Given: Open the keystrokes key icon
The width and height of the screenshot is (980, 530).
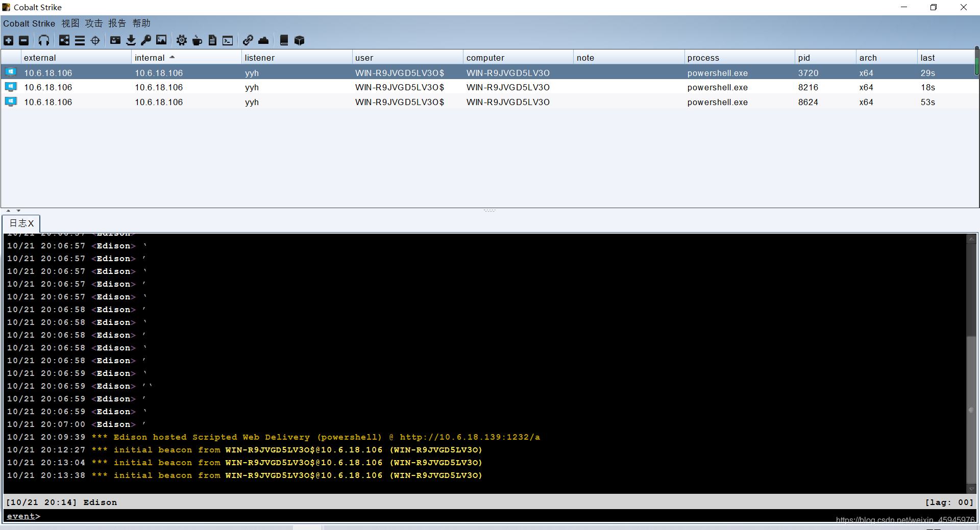Looking at the screenshot, I should pyautogui.click(x=146, y=40).
